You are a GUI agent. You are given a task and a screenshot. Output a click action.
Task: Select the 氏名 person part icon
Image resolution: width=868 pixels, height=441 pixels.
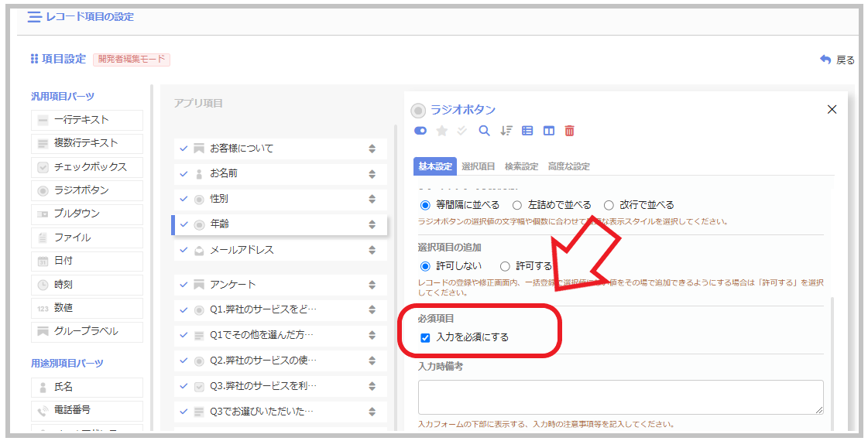[x=43, y=388]
